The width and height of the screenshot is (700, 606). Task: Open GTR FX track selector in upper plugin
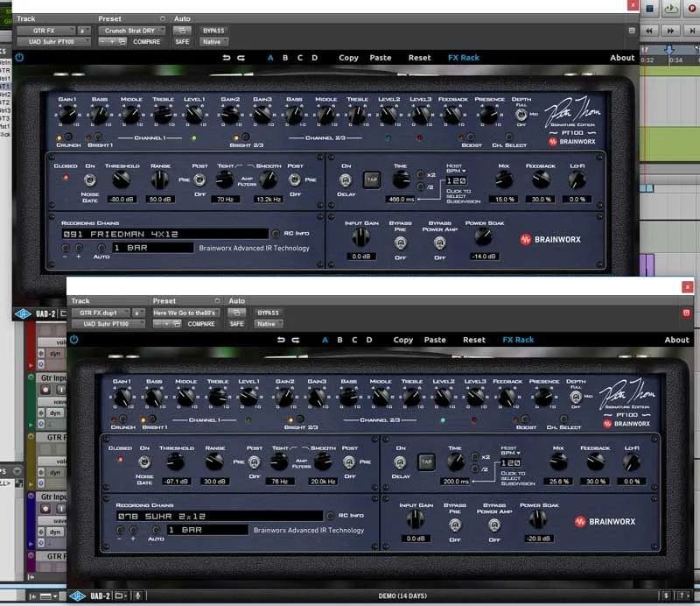[x=46, y=31]
